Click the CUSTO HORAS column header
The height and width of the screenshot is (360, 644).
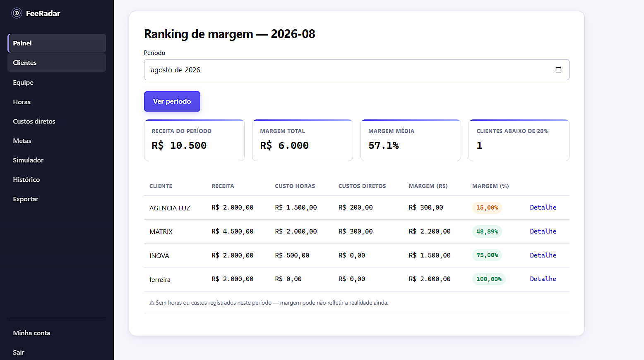pyautogui.click(x=295, y=186)
